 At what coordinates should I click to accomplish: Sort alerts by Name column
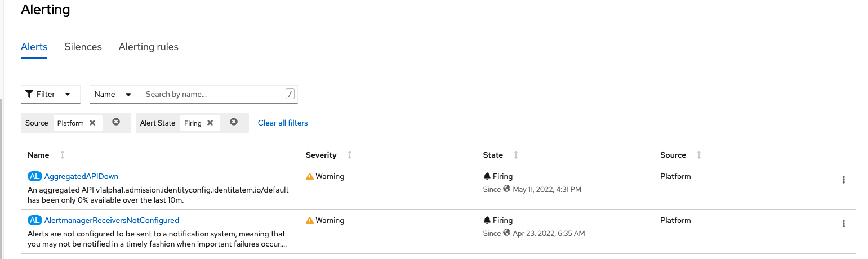coord(38,155)
